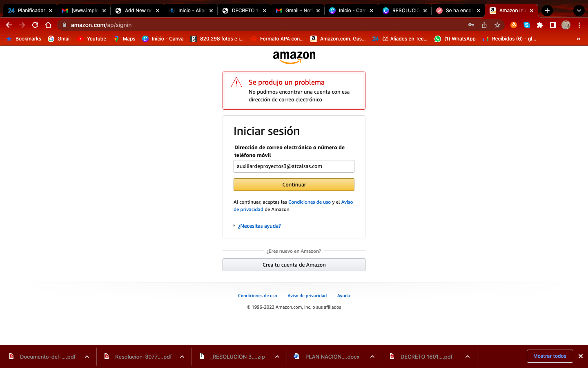Go to the browser home page icon

(x=48, y=25)
